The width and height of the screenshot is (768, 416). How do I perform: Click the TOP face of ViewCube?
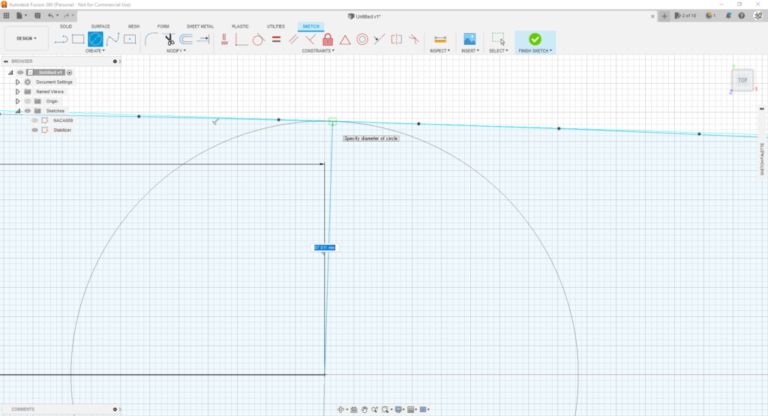742,80
